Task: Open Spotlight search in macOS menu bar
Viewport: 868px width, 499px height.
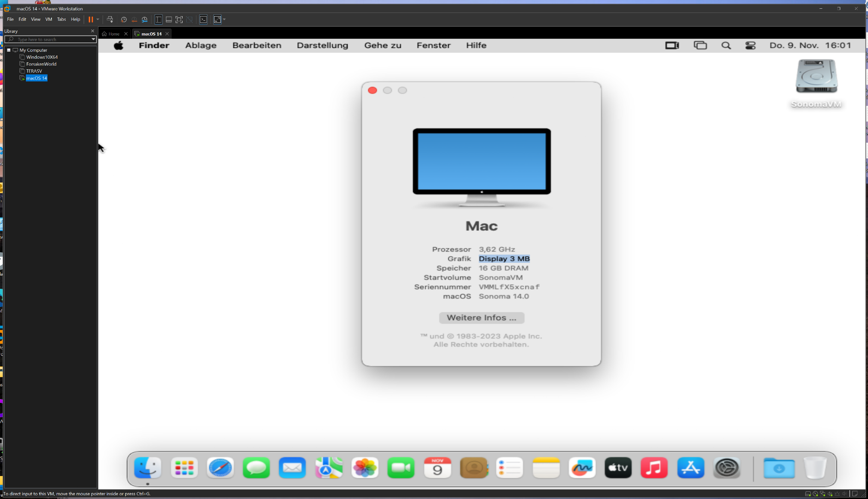Action: (726, 45)
